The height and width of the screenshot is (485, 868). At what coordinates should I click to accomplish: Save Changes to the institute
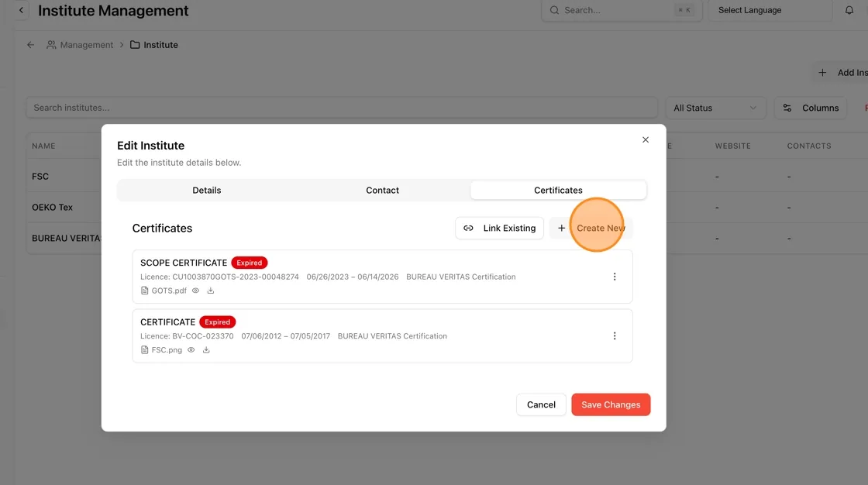pos(611,404)
